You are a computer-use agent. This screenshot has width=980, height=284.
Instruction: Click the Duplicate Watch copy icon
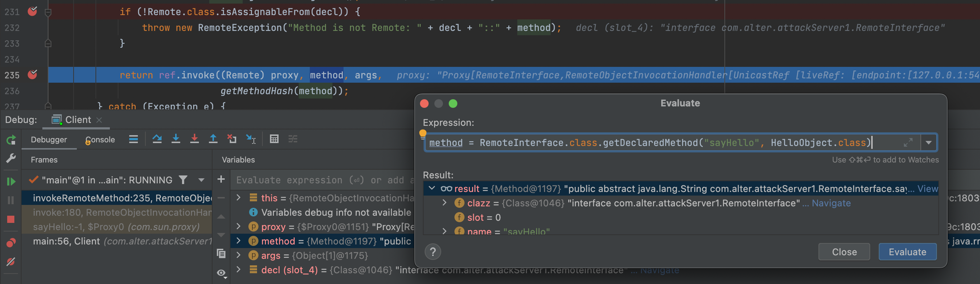click(x=221, y=253)
